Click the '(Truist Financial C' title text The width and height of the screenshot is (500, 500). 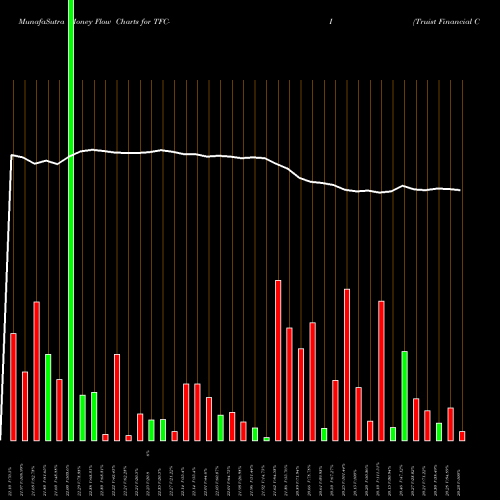click(x=446, y=22)
